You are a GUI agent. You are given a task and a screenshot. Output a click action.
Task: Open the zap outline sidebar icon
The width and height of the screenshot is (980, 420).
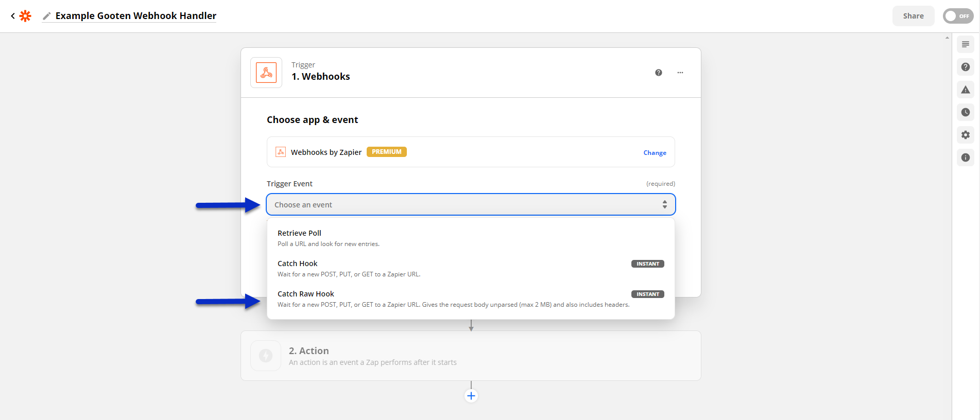(966, 44)
